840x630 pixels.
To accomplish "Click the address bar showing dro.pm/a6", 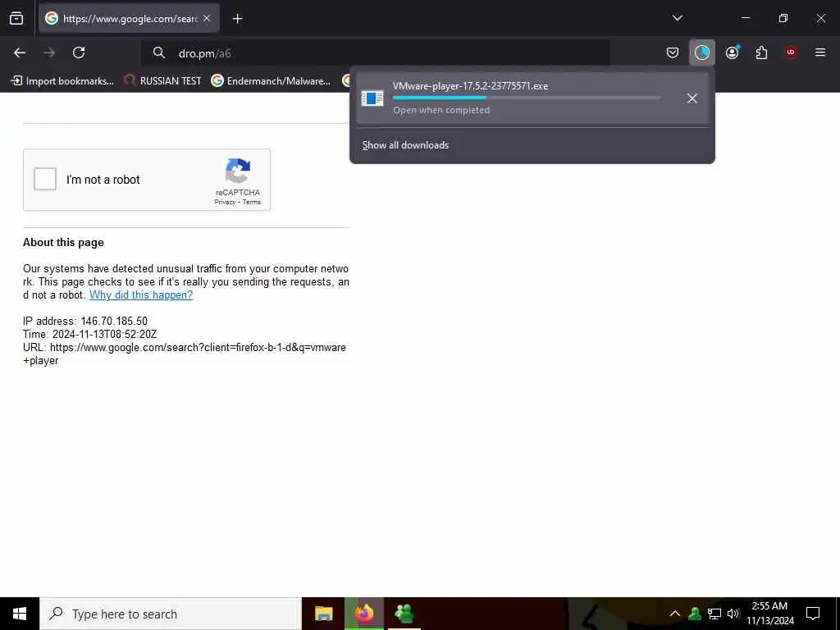I will point(376,53).
